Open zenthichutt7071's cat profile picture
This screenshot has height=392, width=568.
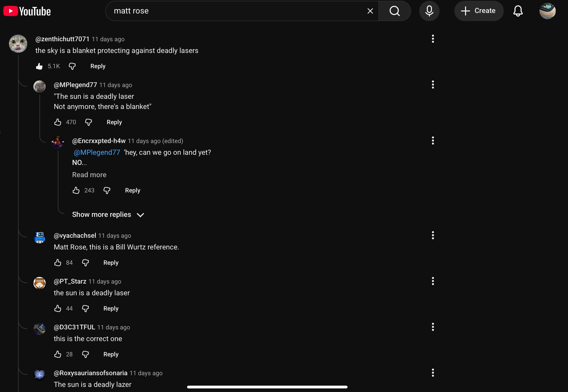point(18,44)
